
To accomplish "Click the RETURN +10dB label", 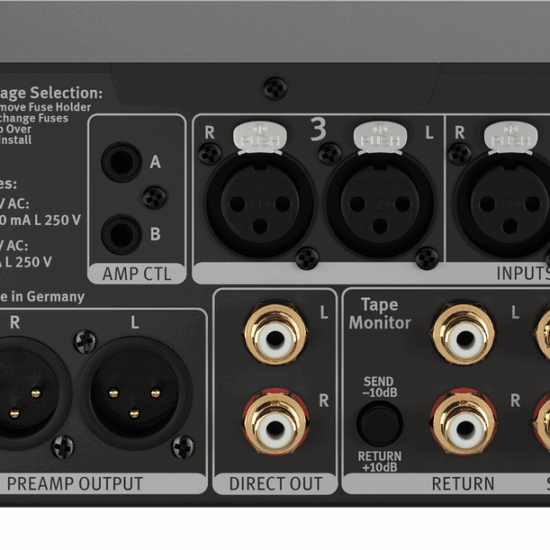I will [380, 462].
